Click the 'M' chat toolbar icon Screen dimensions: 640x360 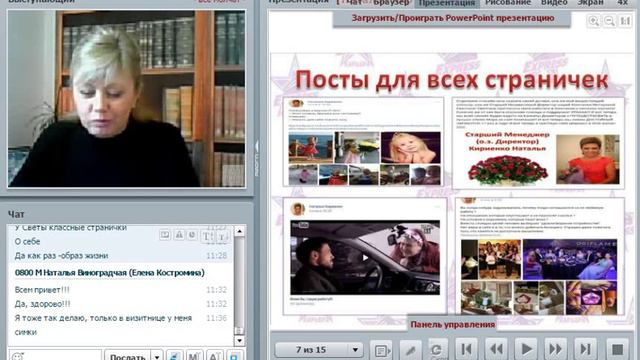(194, 356)
